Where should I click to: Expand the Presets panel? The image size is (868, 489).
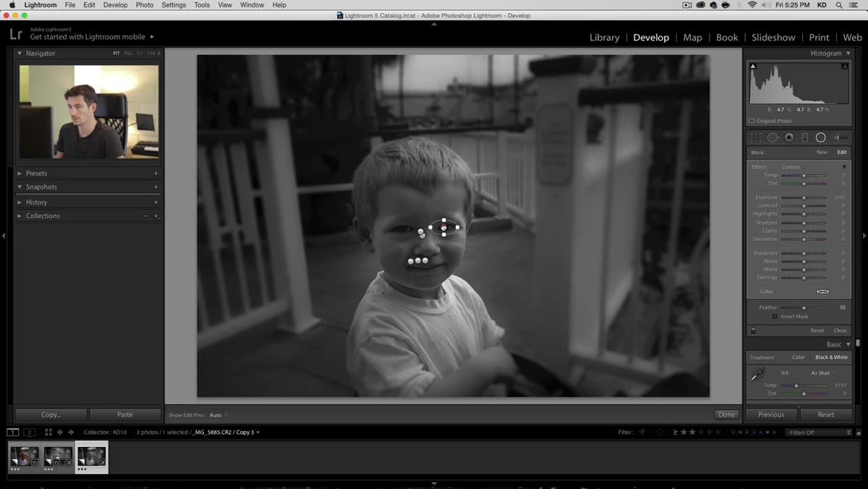click(x=20, y=174)
